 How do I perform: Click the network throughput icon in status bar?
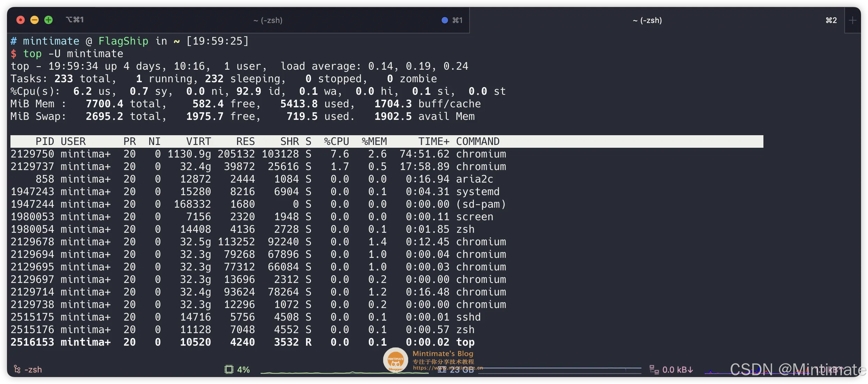tap(654, 369)
